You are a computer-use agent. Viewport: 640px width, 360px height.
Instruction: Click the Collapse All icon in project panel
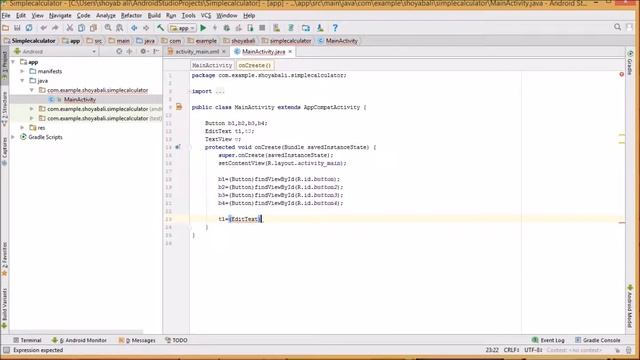coord(130,52)
